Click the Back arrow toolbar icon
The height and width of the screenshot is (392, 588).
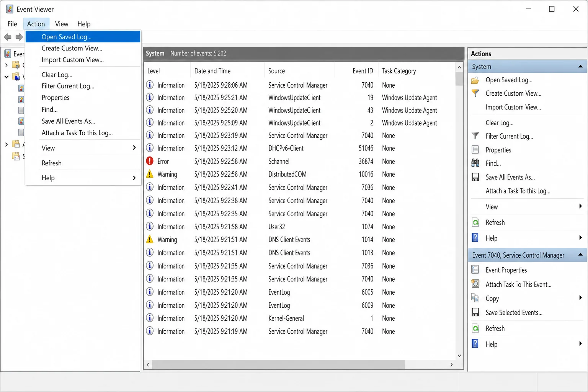pos(8,37)
